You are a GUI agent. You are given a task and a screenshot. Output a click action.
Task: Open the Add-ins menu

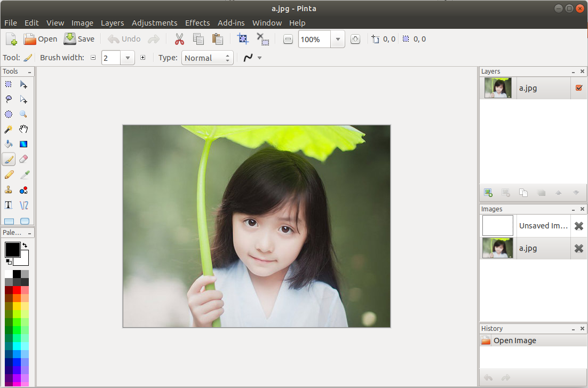click(x=231, y=23)
